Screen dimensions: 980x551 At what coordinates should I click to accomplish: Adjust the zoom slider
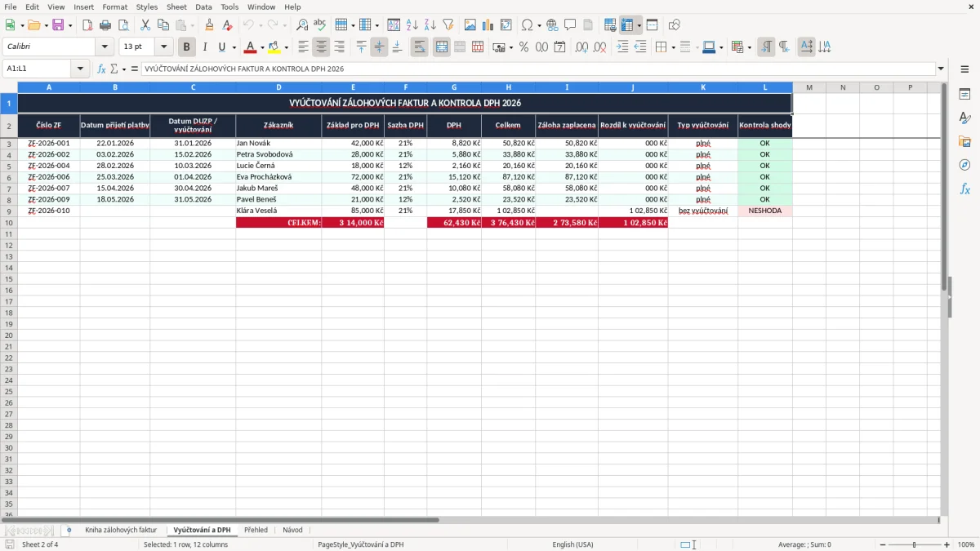coord(914,544)
